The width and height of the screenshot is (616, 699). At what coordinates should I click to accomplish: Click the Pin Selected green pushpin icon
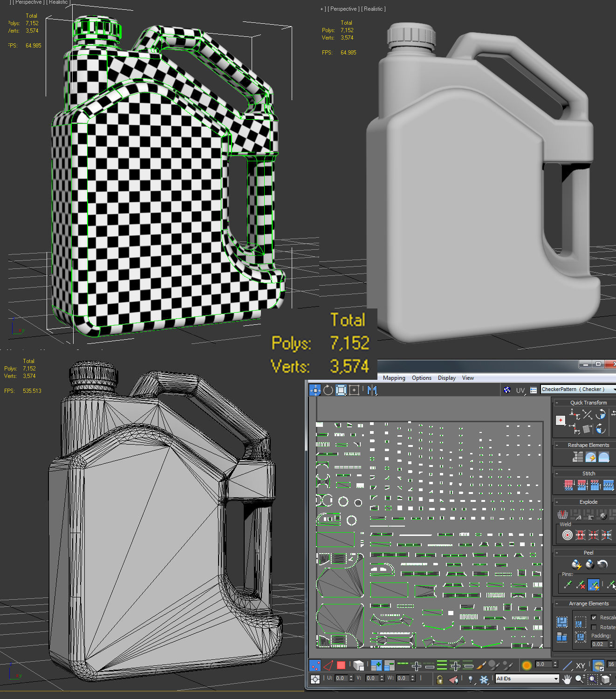click(x=568, y=584)
